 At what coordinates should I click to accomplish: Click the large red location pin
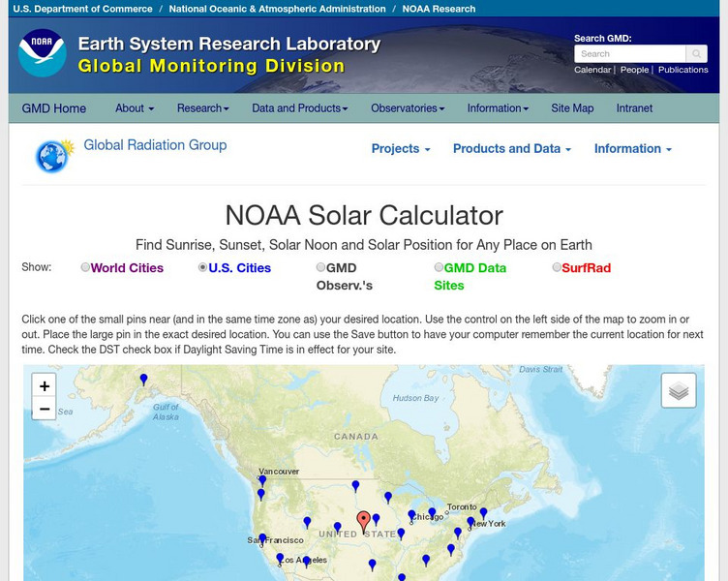tap(364, 522)
